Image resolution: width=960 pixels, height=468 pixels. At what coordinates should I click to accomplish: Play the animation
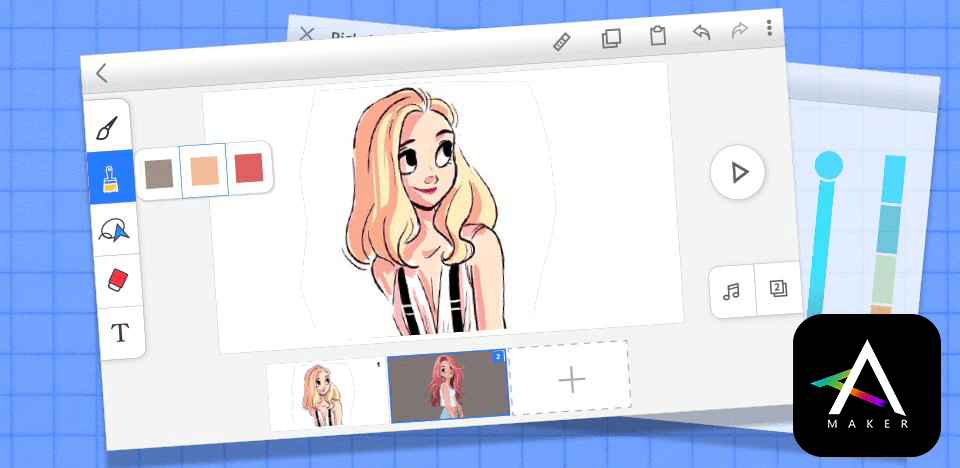(738, 173)
